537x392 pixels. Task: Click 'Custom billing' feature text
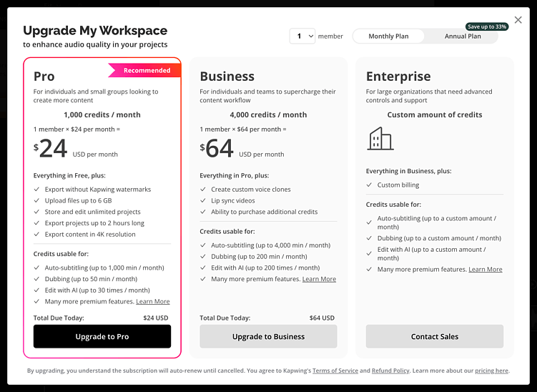click(398, 185)
